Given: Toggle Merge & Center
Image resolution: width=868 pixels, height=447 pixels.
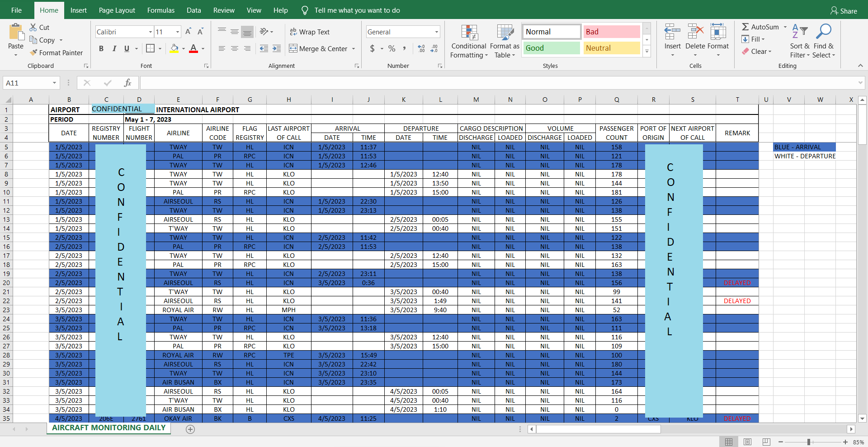Looking at the screenshot, I should 318,48.
